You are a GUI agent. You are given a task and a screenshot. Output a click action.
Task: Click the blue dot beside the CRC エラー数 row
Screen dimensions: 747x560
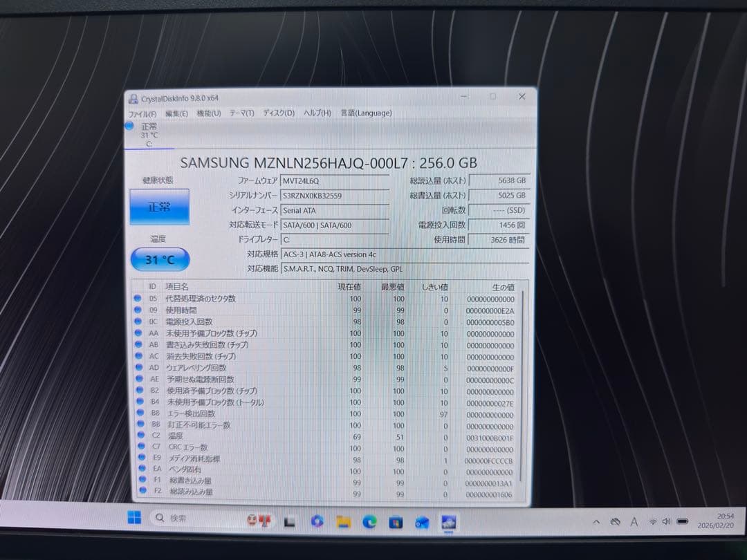point(142,447)
